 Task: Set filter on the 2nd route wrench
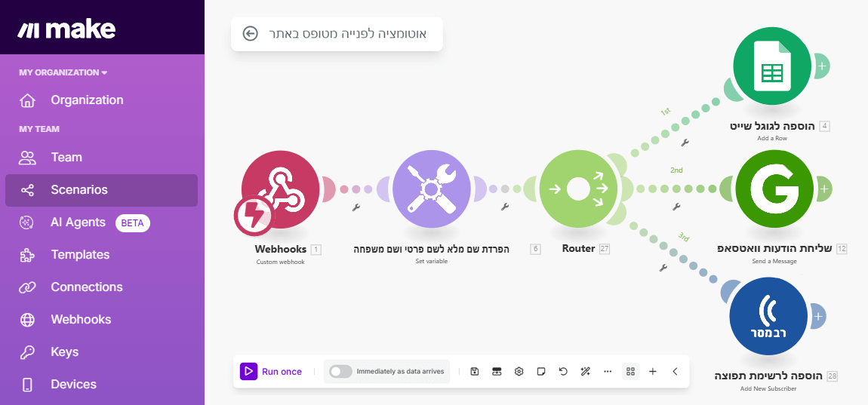[x=676, y=207]
